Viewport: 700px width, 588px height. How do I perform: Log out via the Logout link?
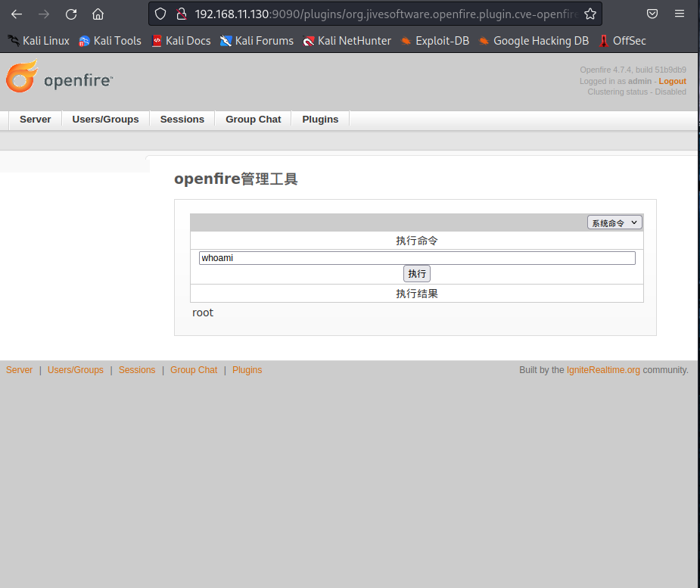coord(672,81)
